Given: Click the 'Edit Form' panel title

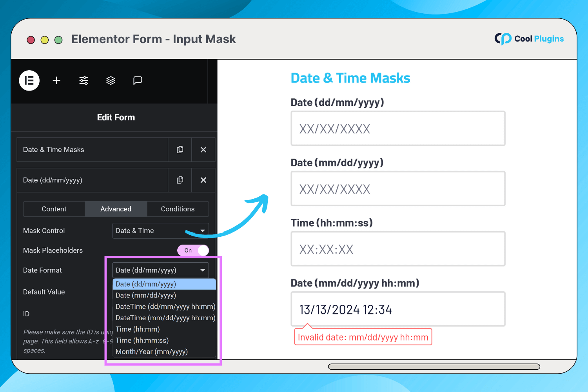Looking at the screenshot, I should pos(116,118).
